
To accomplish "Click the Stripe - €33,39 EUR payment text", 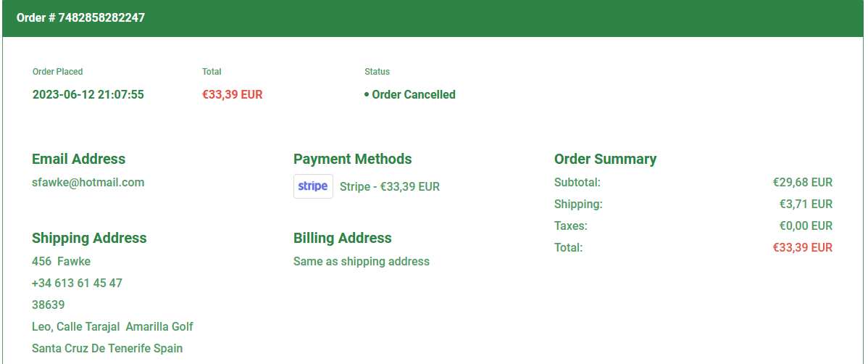I will point(389,186).
